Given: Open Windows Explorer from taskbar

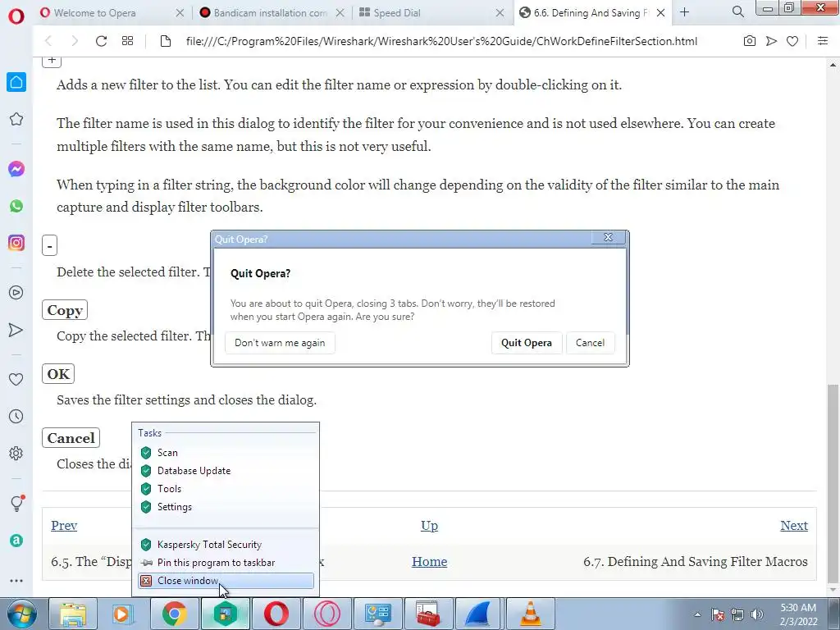Looking at the screenshot, I should pyautogui.click(x=73, y=614).
